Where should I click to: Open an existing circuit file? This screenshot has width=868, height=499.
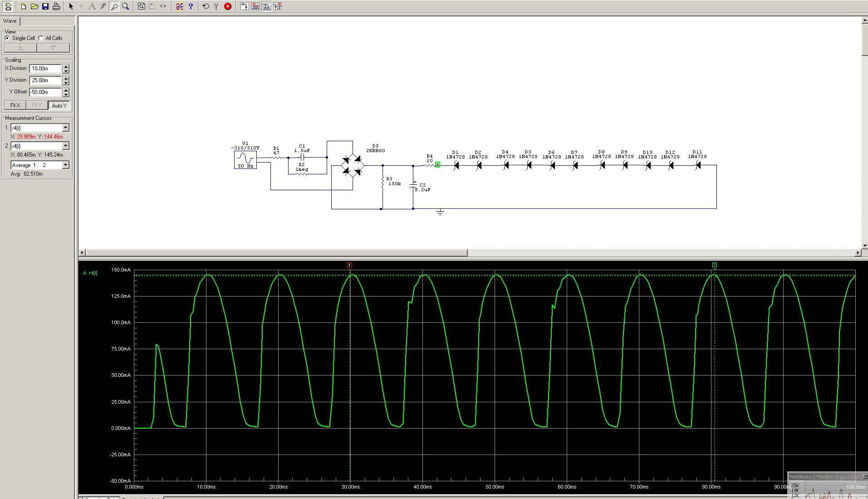[34, 6]
